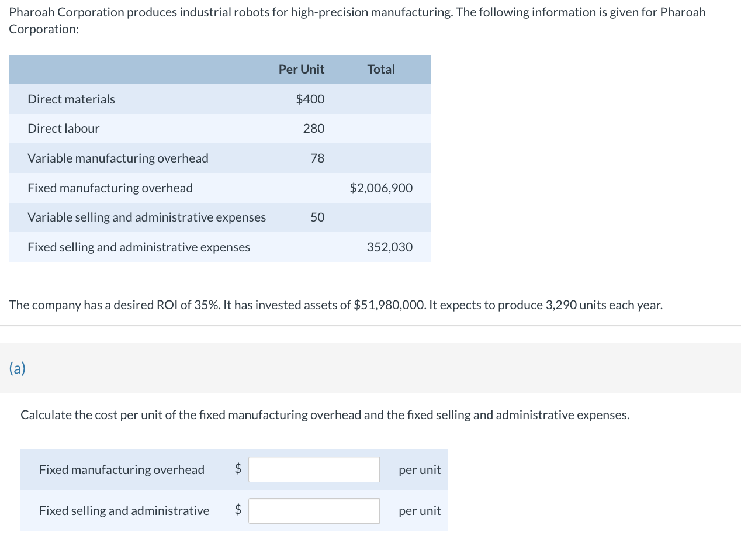Click Variable selling and administrative expenses label
741x560 pixels.
tap(147, 217)
